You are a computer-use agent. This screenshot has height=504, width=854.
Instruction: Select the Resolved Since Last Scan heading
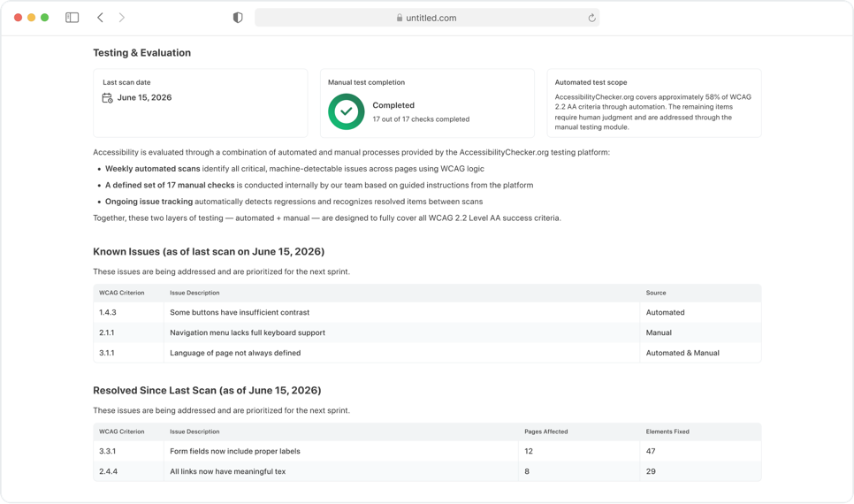click(207, 391)
